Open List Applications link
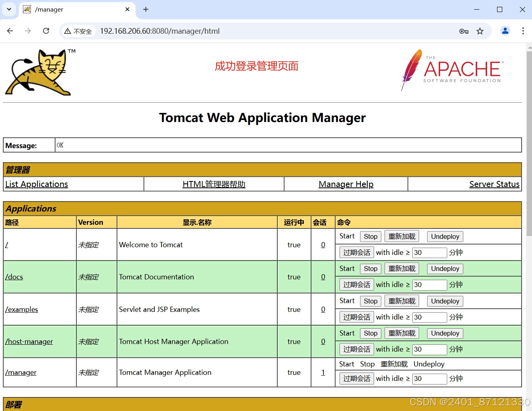The width and height of the screenshot is (532, 411). 37,184
